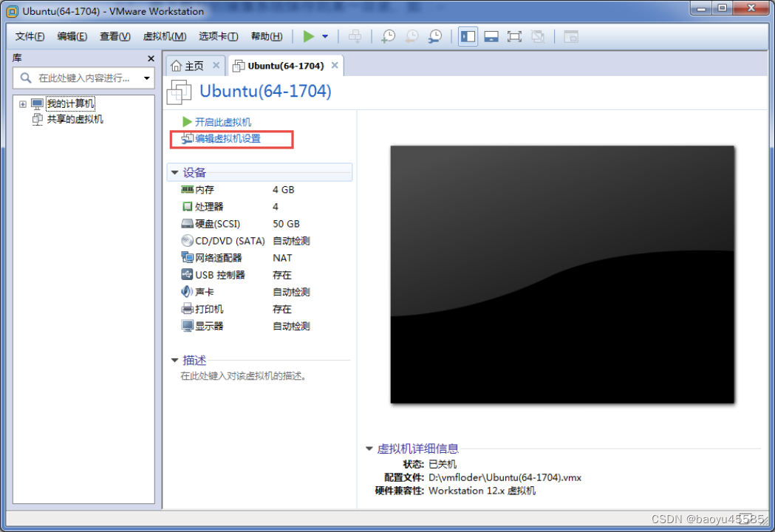Click the console view icon at toolbar end
The height and width of the screenshot is (532, 775).
571,37
